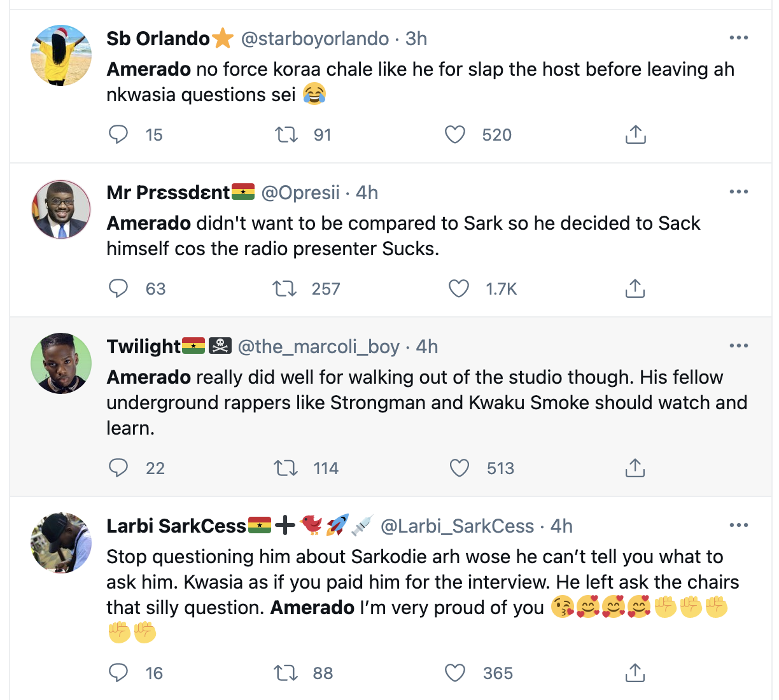779x700 pixels.
Task: Reply to Mr President's tweet
Action: (118, 288)
